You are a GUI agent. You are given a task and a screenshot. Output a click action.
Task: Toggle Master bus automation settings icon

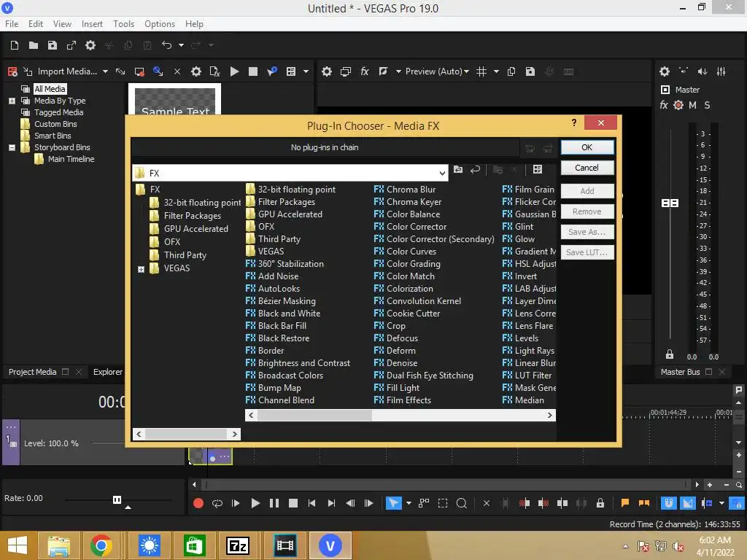tap(678, 105)
